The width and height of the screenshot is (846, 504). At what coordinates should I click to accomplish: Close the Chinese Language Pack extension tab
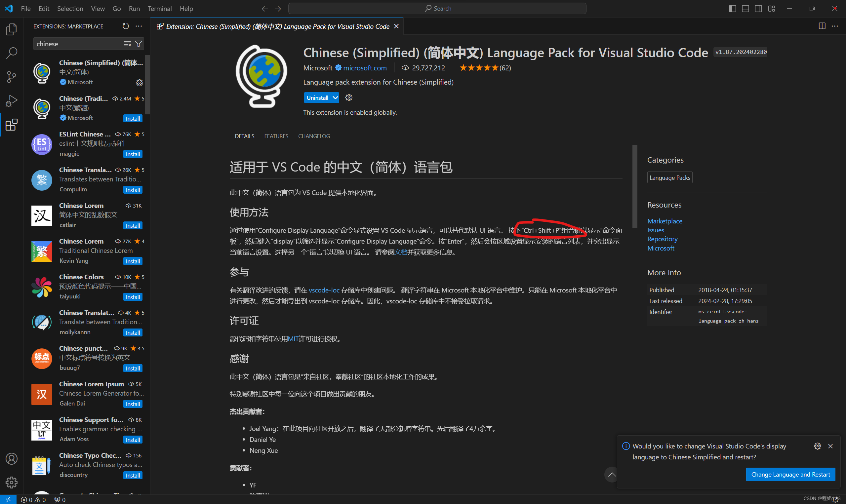pos(396,26)
